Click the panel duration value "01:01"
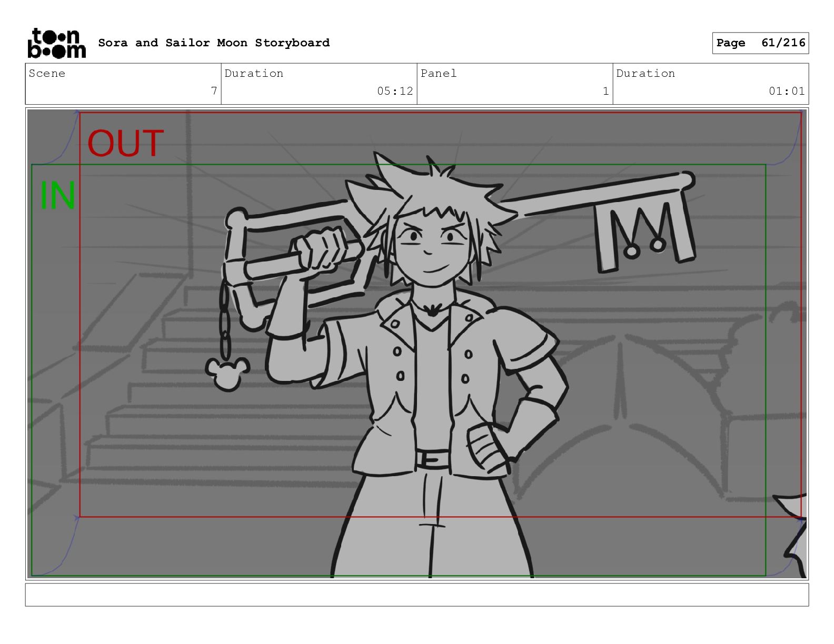834x644 pixels. pos(787,91)
